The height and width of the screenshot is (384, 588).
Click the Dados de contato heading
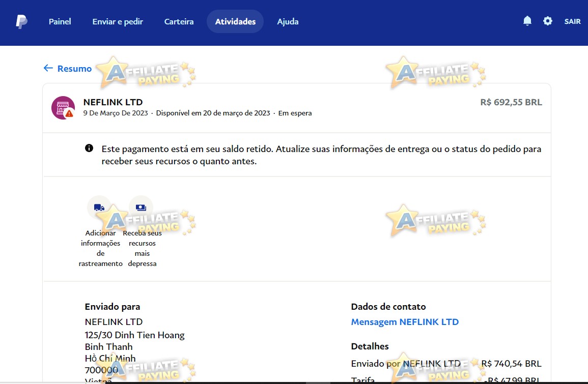tap(388, 307)
